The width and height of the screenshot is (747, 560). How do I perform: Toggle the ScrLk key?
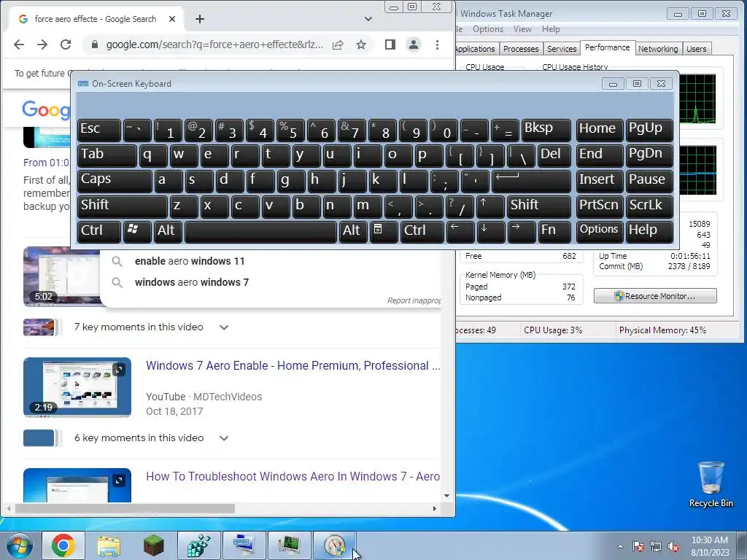coord(649,206)
